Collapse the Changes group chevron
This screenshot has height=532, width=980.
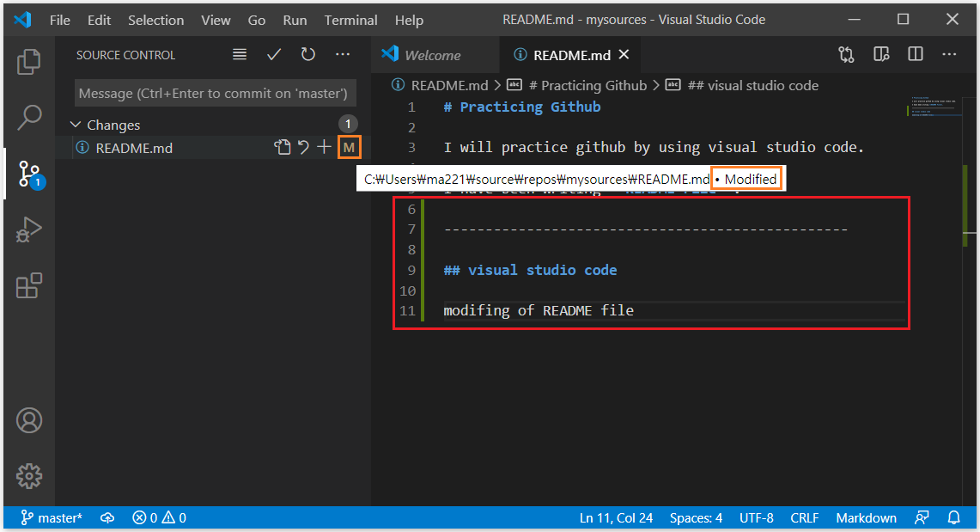[76, 125]
